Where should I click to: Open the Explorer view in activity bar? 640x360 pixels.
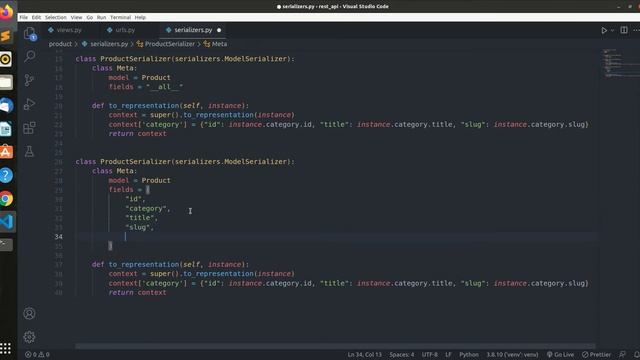(29, 33)
